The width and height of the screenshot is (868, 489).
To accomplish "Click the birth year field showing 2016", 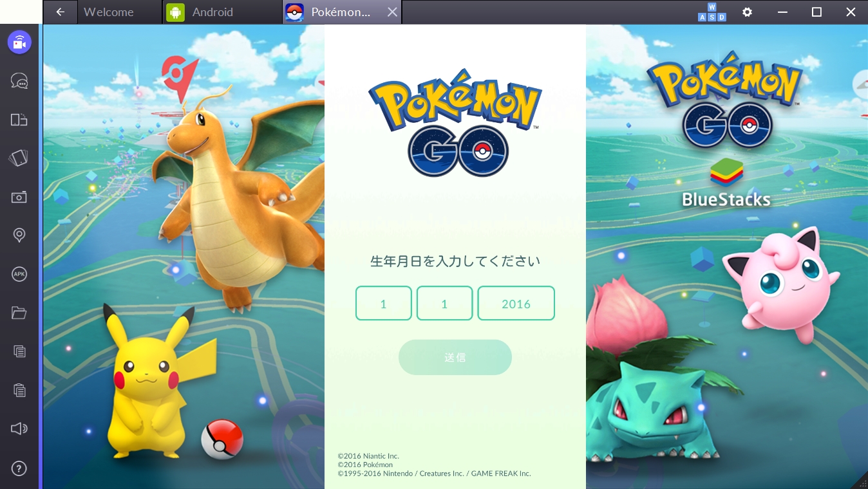I will point(516,303).
